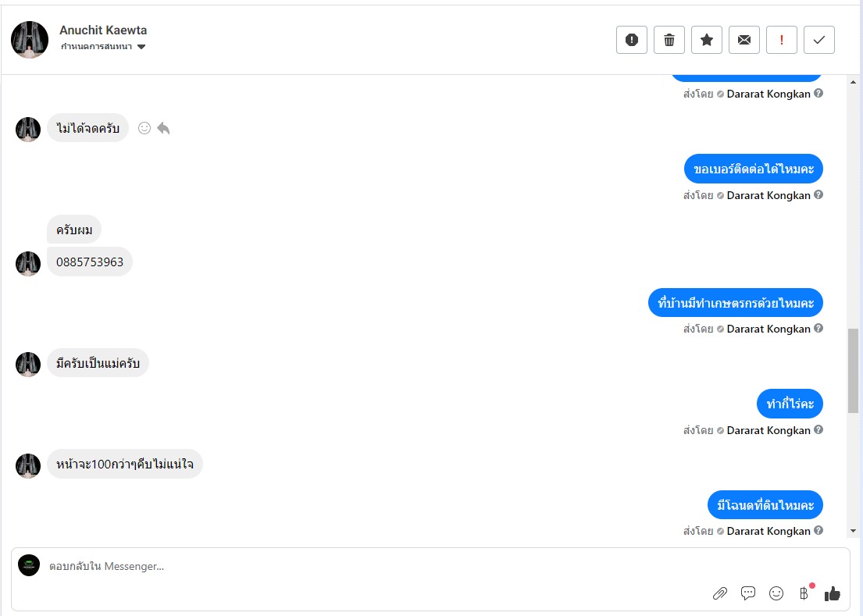Open saved replies speech bubble icon
The height and width of the screenshot is (616, 863).
coord(748,593)
